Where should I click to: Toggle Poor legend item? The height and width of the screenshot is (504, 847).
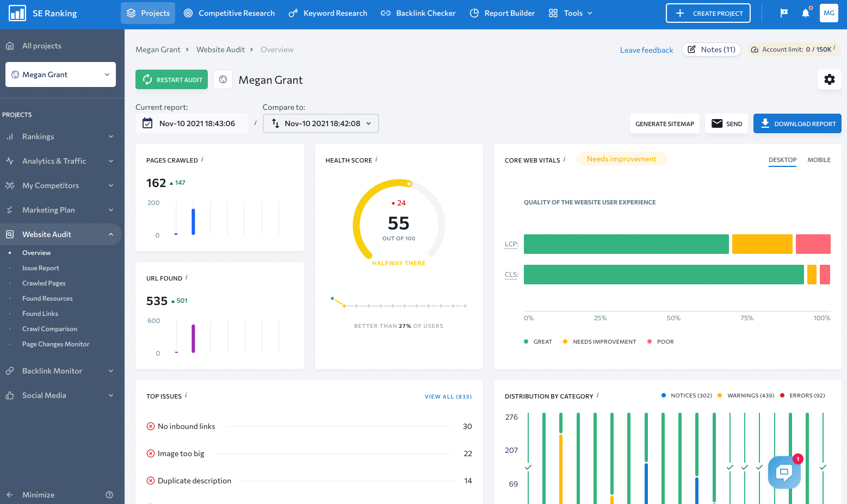pos(660,341)
